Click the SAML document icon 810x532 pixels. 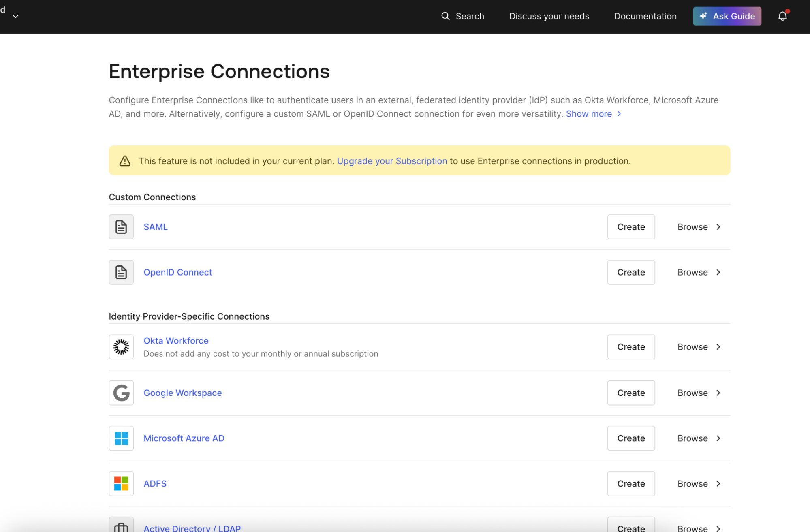[x=121, y=227]
